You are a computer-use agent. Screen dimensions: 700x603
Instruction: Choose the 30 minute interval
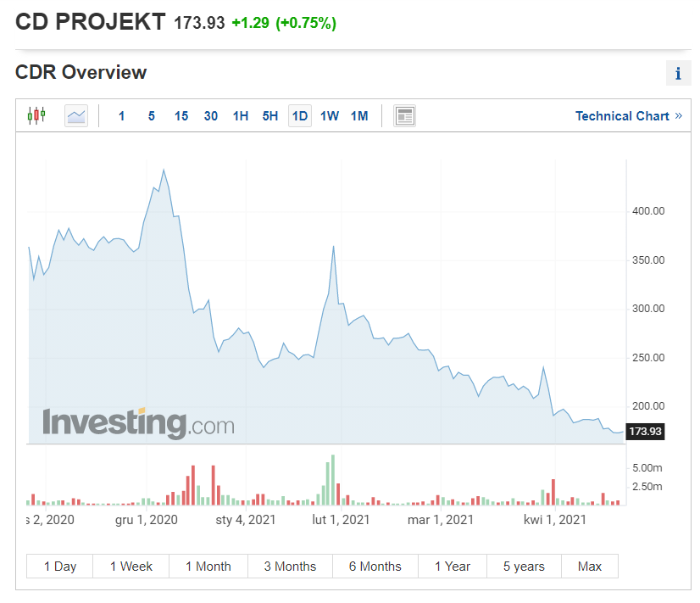point(211,116)
